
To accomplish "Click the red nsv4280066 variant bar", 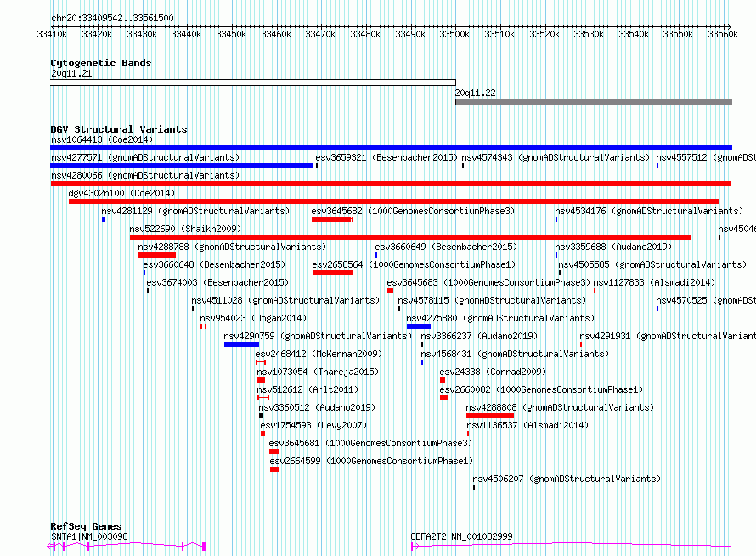I will pyautogui.click(x=391, y=184).
